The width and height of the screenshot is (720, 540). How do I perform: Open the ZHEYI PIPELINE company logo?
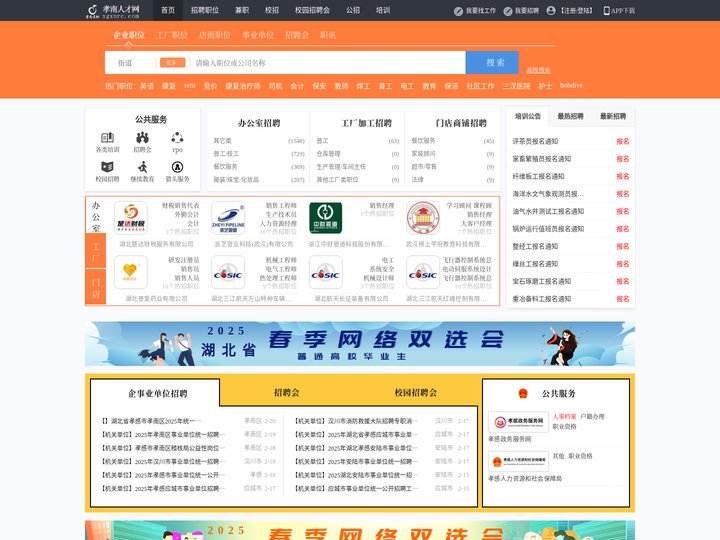coord(228,218)
